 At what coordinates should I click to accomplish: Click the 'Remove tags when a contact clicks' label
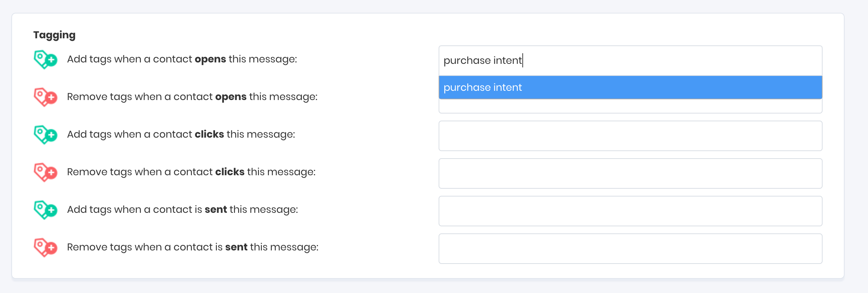click(191, 172)
